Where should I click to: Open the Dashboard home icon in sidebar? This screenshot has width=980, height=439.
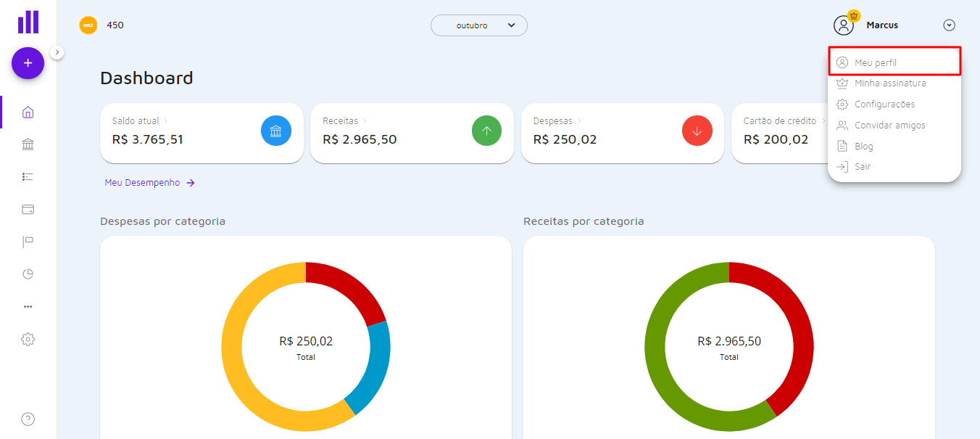tap(28, 112)
